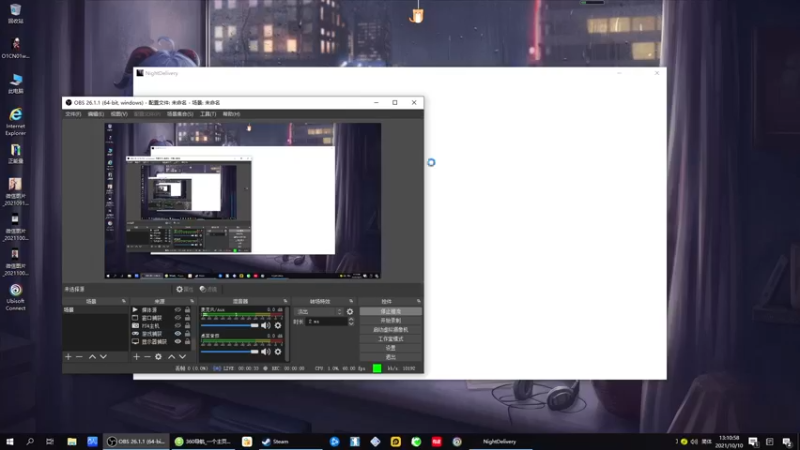800x450 pixels.
Task: Open transition properties gear icon
Action: [350, 312]
